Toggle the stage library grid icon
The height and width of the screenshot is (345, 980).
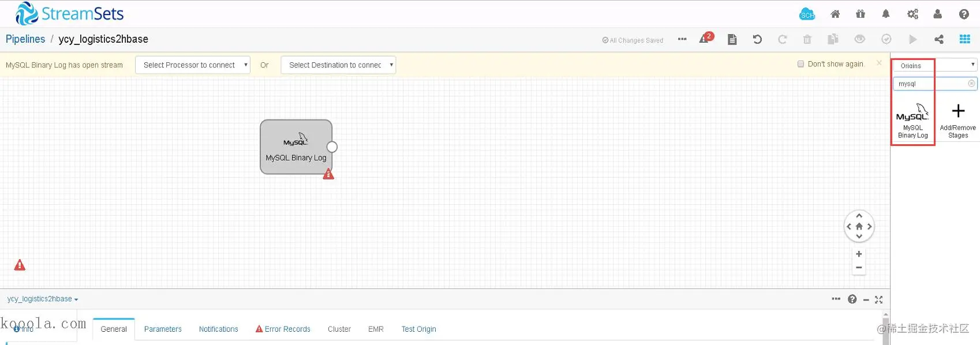coord(964,39)
